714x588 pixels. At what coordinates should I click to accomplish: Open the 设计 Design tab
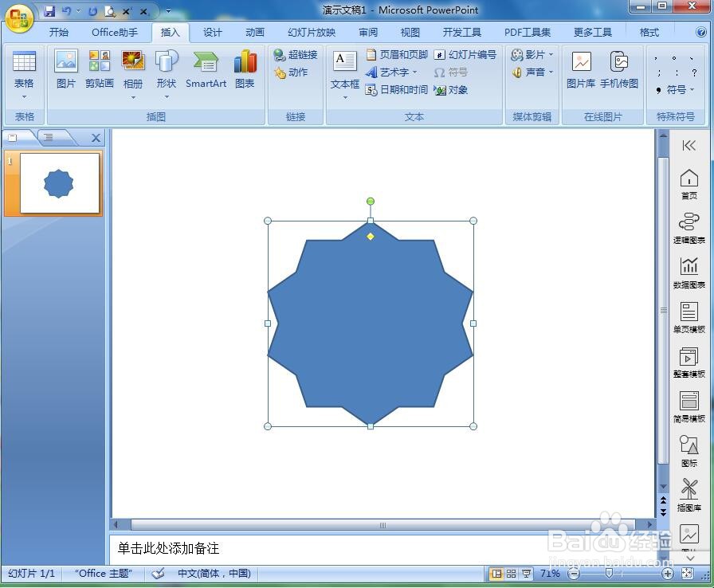(x=212, y=33)
